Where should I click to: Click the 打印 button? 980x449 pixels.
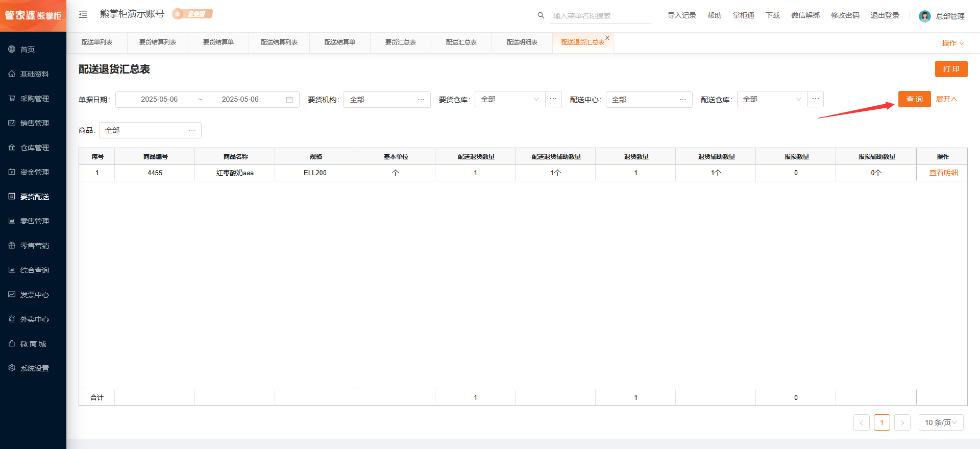point(951,69)
